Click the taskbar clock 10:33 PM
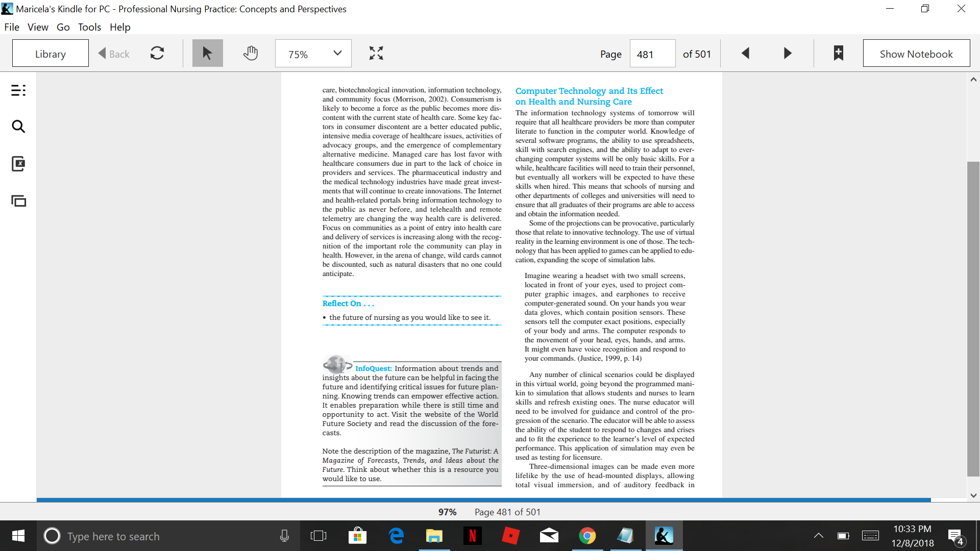This screenshot has height=551, width=980. pyautogui.click(x=912, y=529)
